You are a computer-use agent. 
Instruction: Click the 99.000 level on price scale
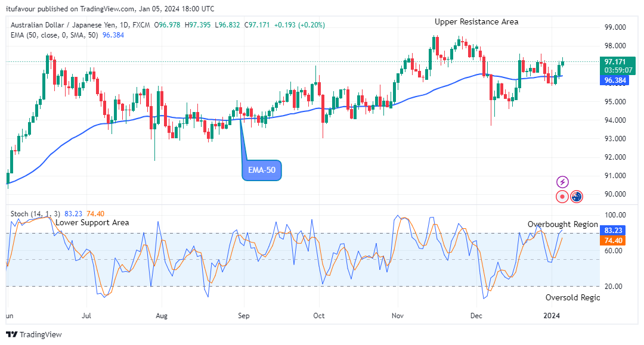click(x=615, y=27)
